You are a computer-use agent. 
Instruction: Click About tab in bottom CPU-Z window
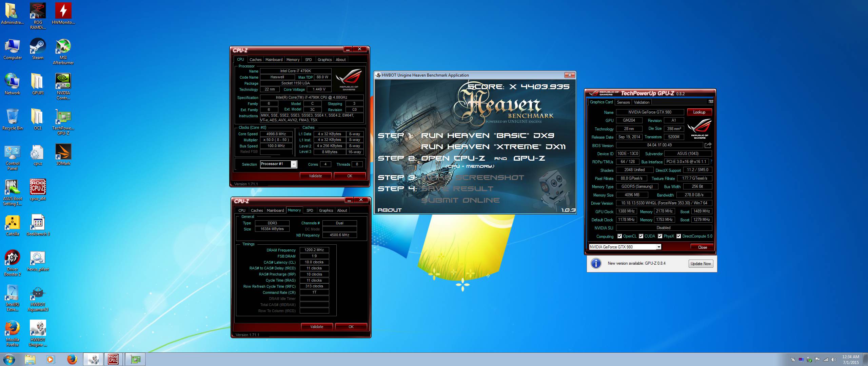[342, 210]
